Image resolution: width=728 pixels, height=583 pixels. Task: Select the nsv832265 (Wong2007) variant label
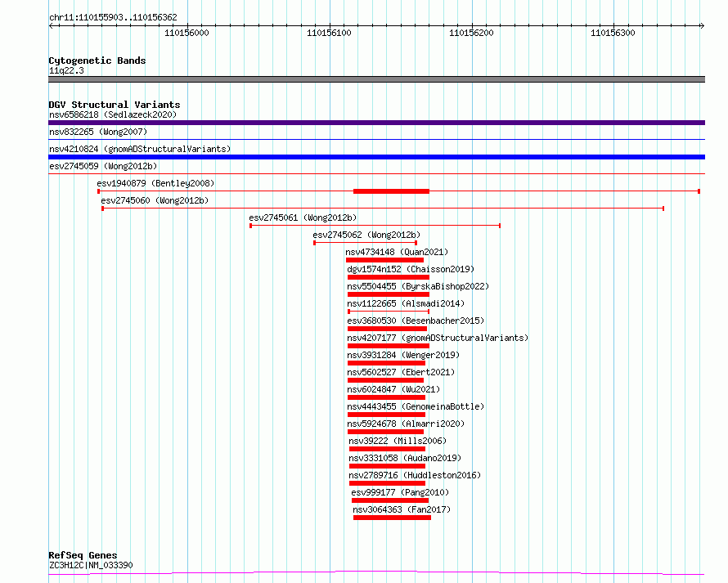[98, 132]
